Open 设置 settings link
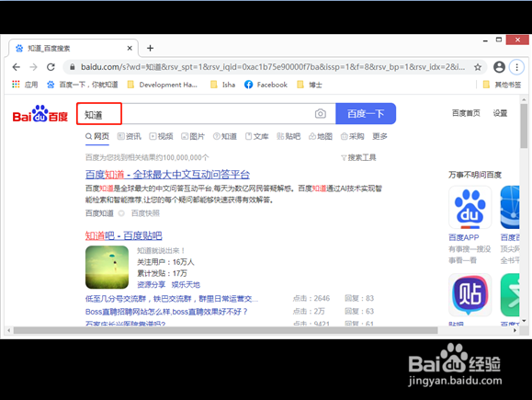This screenshot has width=532, height=400. click(x=500, y=113)
